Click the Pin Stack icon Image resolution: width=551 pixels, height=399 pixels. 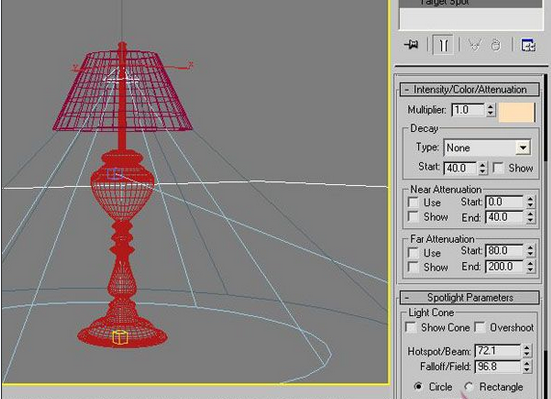[411, 45]
